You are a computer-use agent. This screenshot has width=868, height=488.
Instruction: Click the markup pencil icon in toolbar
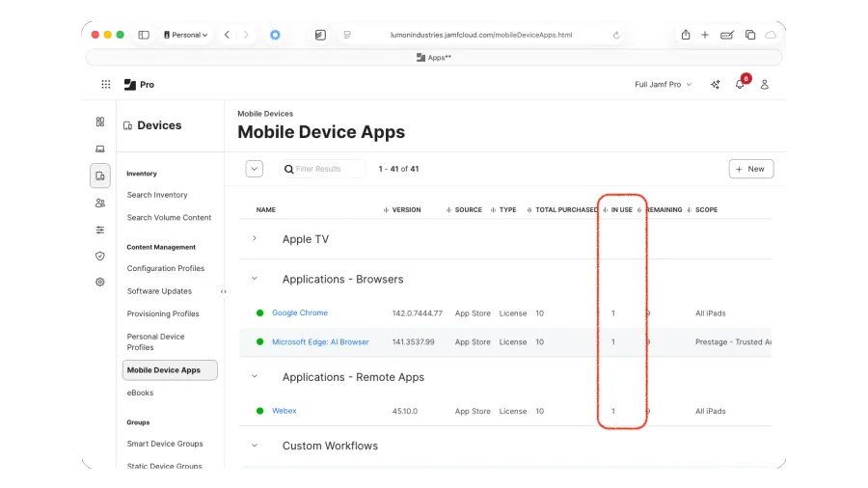point(727,35)
